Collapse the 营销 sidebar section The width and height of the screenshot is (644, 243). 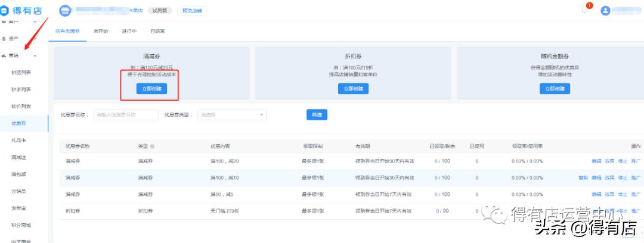35,55
